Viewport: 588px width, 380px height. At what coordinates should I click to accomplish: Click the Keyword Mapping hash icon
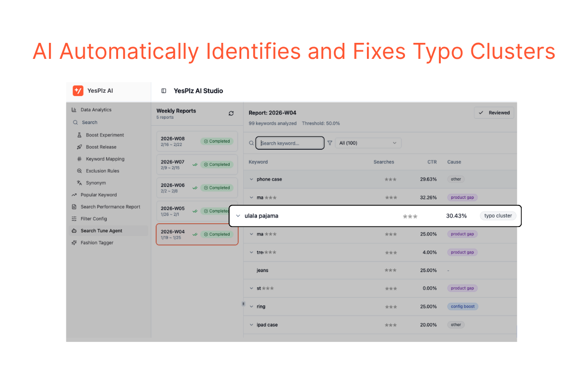pos(79,159)
